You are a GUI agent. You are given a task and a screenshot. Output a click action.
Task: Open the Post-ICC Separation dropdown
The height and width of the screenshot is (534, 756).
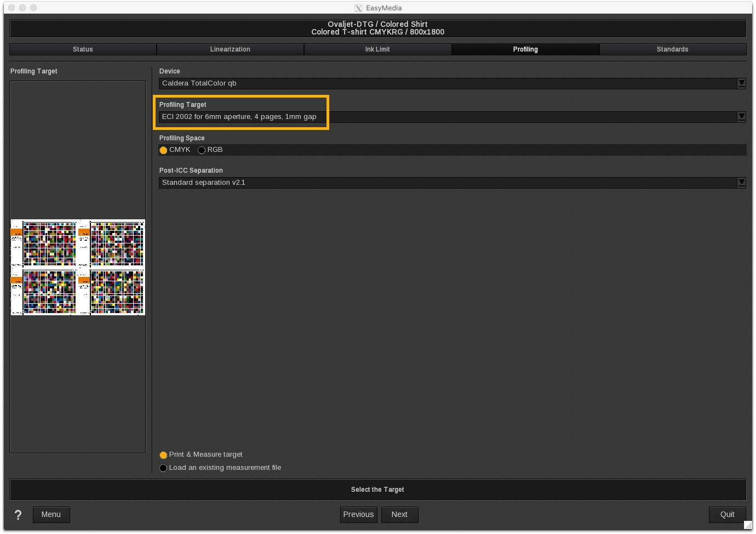(741, 183)
